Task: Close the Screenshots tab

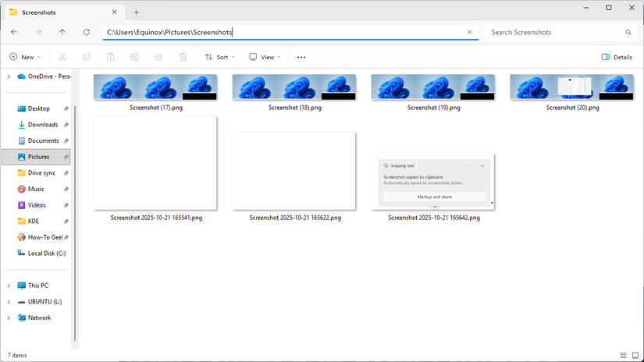Action: point(115,12)
